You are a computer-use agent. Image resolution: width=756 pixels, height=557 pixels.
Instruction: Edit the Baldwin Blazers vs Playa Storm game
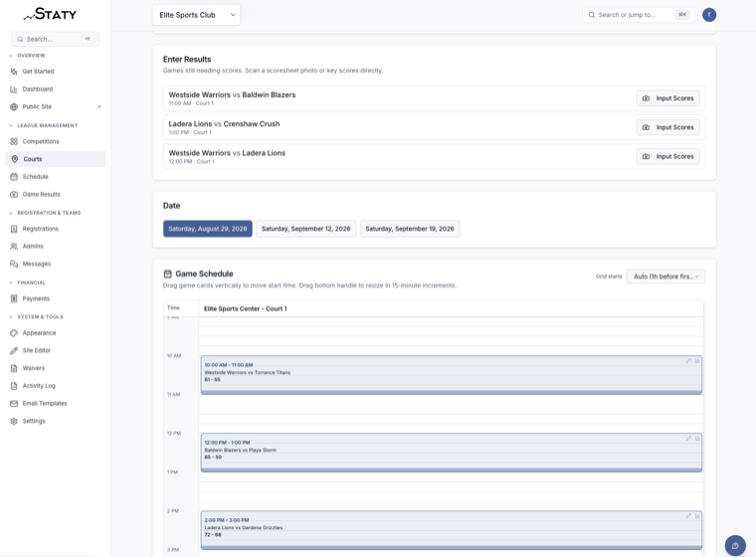(688, 439)
